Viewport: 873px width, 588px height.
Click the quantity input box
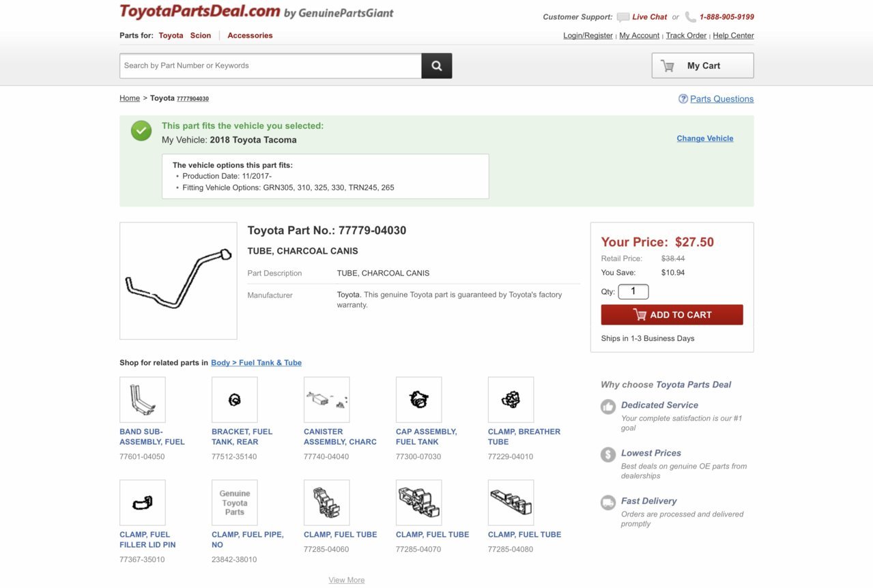[633, 291]
